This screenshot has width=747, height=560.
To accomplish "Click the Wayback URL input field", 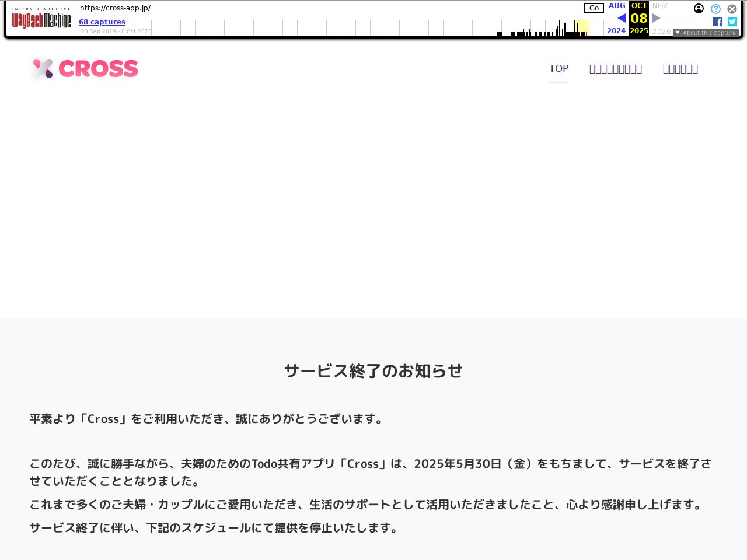I will 330,8.
